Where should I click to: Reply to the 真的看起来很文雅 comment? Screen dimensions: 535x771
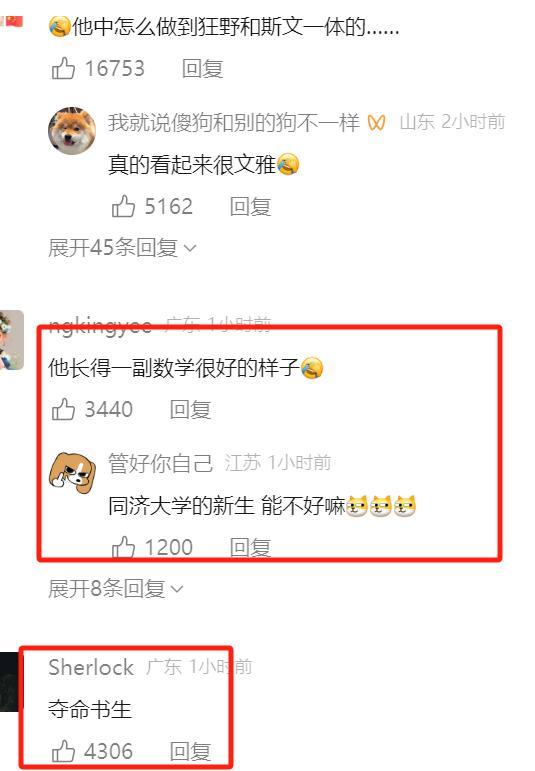250,207
